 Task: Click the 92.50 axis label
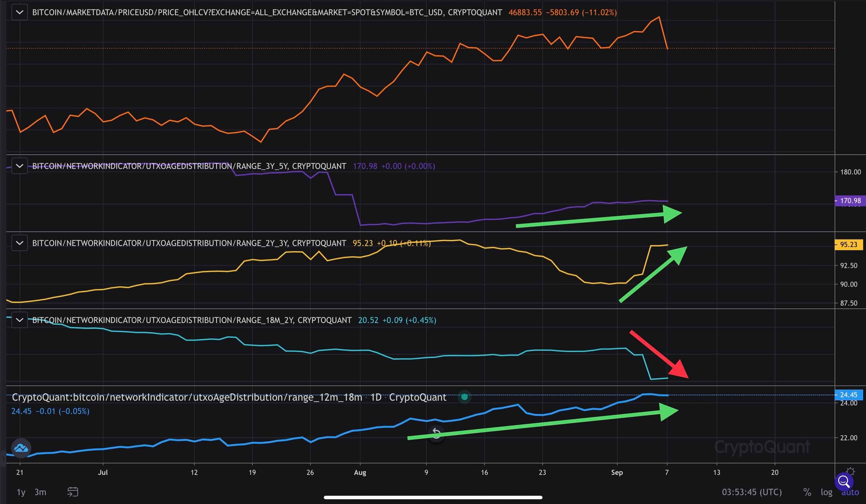(x=848, y=266)
